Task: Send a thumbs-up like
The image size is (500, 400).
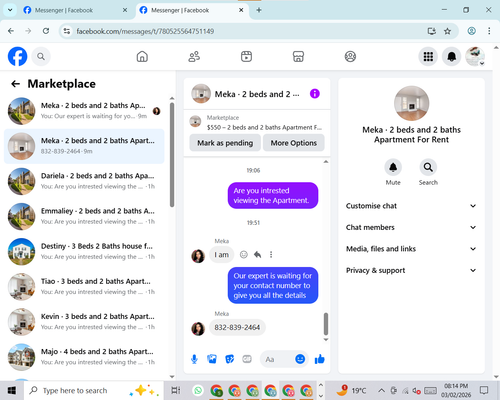Action: 319,359
